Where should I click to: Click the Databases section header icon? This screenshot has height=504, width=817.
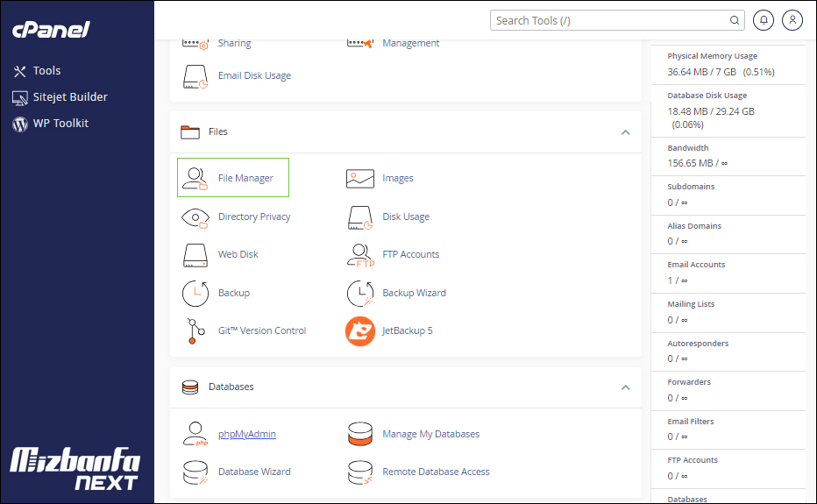pos(190,387)
